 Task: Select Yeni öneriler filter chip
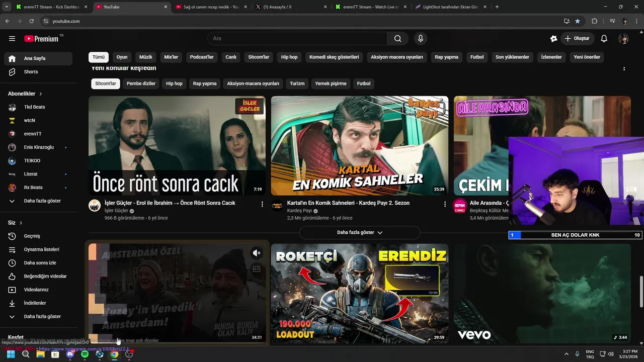coord(587,57)
